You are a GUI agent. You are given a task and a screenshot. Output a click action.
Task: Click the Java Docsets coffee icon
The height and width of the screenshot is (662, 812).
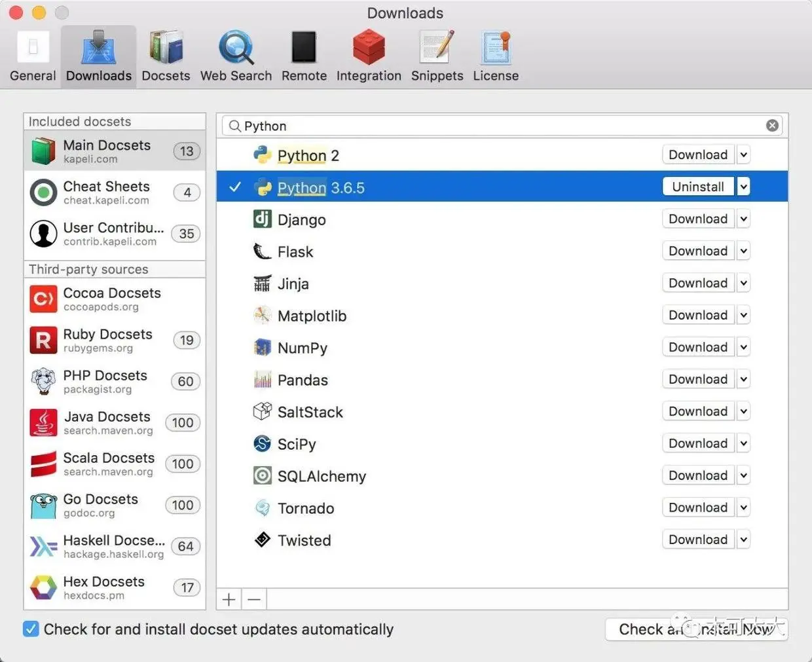coord(43,423)
